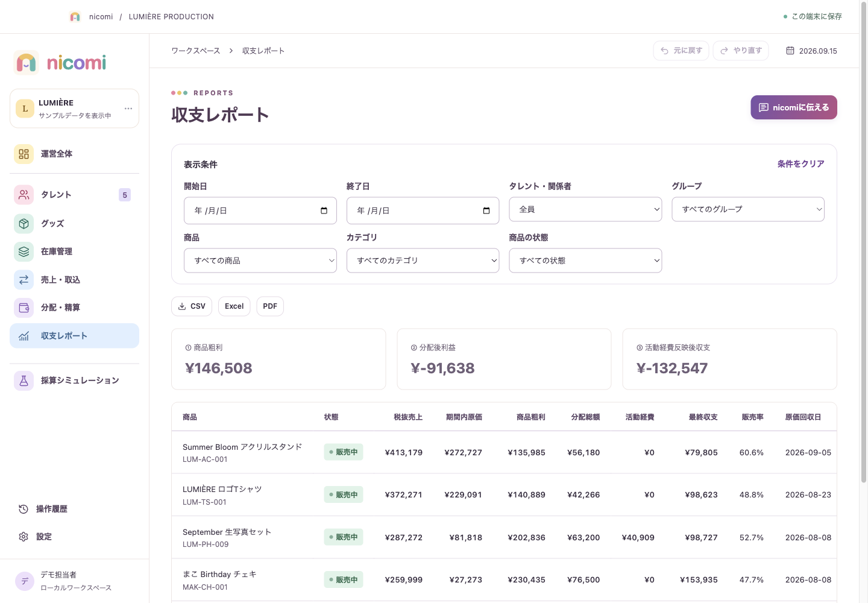This screenshot has width=868, height=603.
Task: Expand the 商品の状態 dropdown
Action: click(x=585, y=260)
